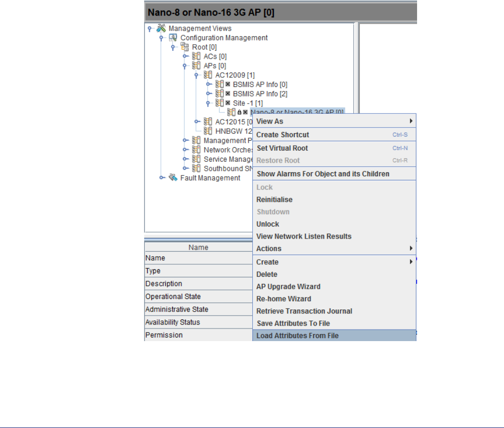504x428 pixels.
Task: Select Set Virtual Root
Action: (x=334, y=148)
